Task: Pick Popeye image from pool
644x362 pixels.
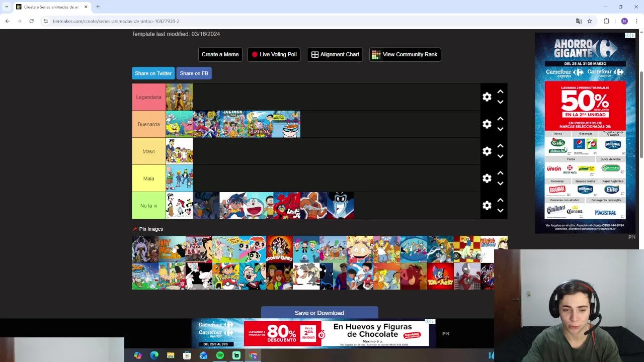Action: pos(253,276)
